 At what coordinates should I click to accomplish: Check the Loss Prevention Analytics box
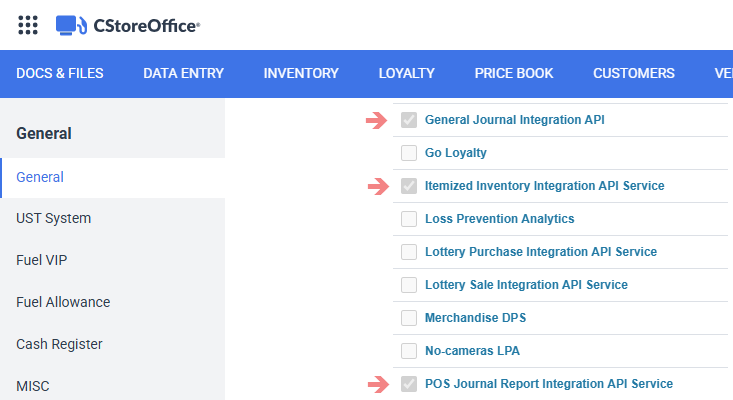point(409,219)
